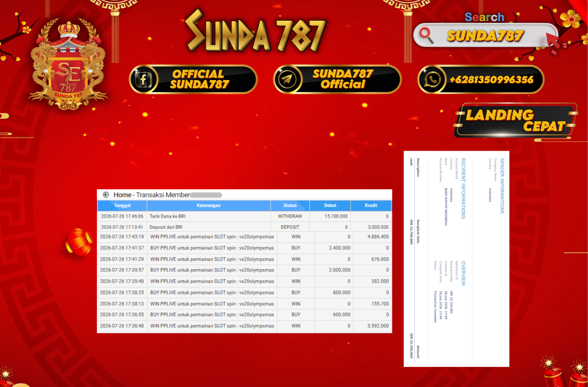Screen dimensions: 588x387
Task: Click the 800.000 debet amount
Action: [342, 292]
